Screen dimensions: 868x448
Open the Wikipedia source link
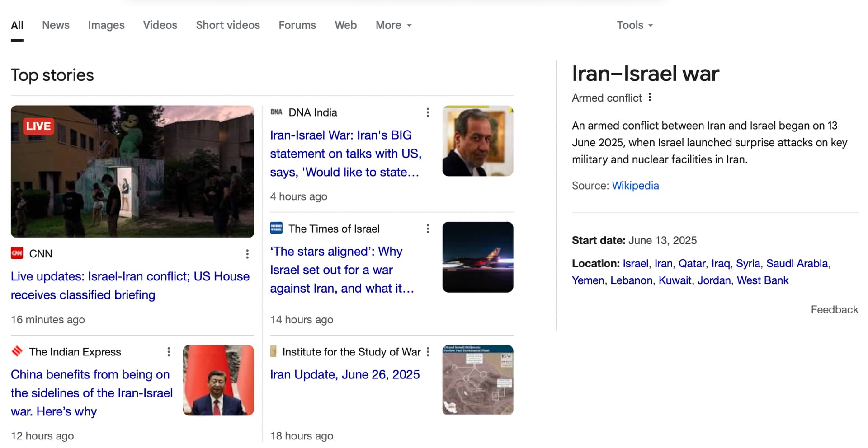point(635,186)
